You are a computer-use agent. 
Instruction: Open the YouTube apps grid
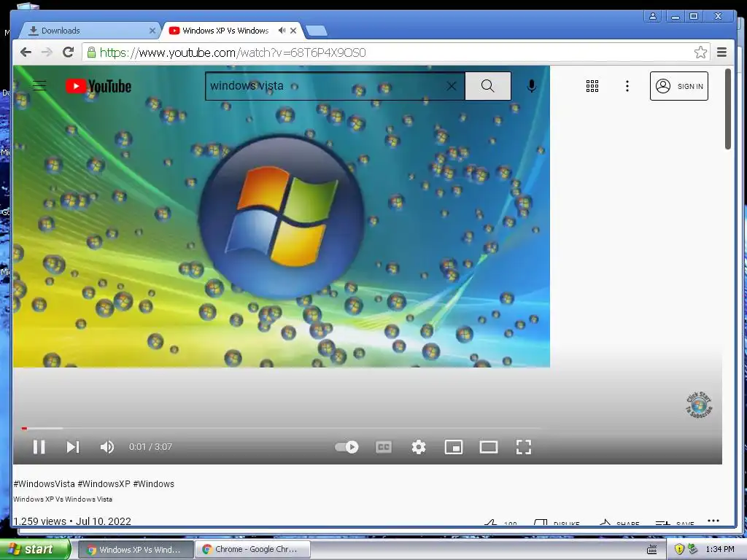pos(592,86)
